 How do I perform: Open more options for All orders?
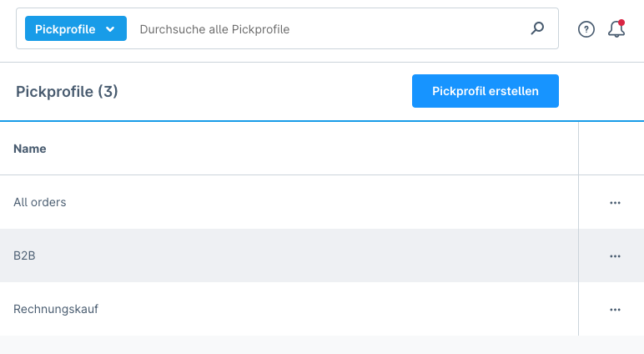click(x=615, y=203)
